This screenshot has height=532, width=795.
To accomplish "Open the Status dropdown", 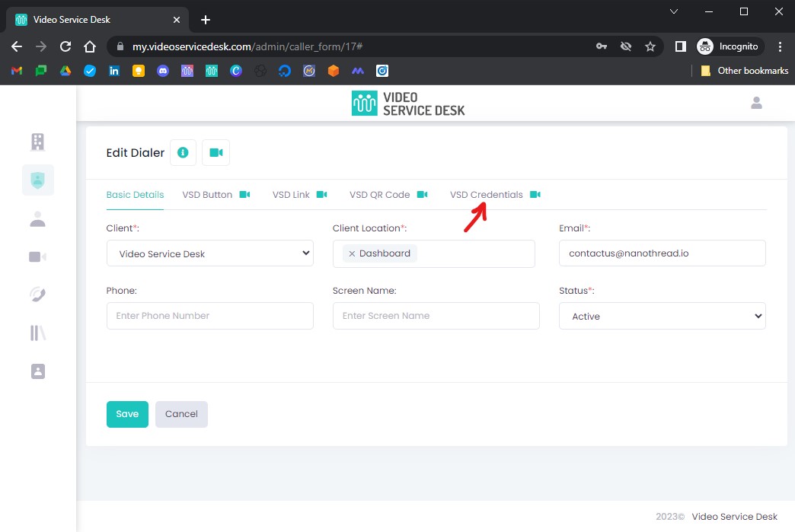I will [x=662, y=316].
